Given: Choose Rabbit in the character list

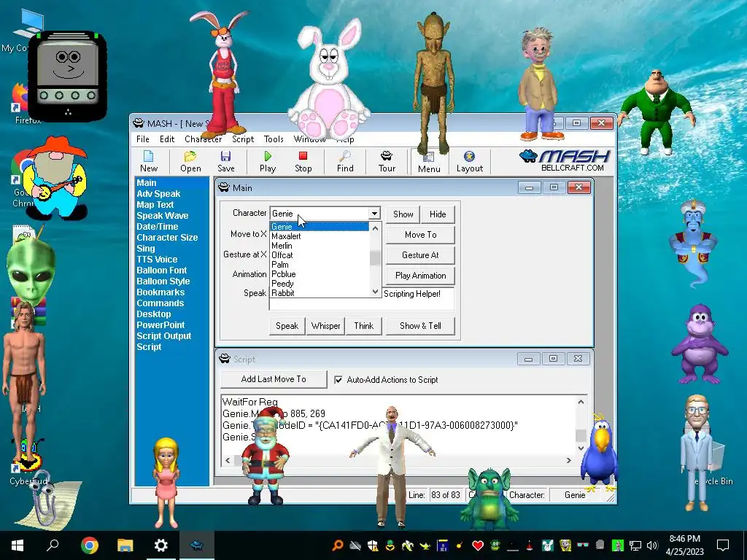Looking at the screenshot, I should pos(320,293).
